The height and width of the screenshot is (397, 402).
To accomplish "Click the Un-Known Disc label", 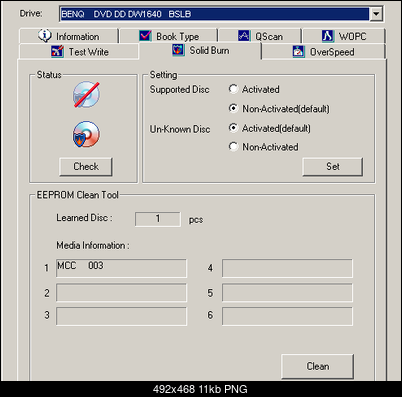I will 180,129.
